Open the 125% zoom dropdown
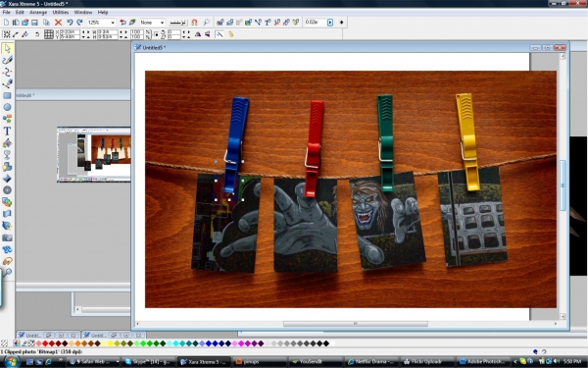588x368 pixels. pos(113,23)
